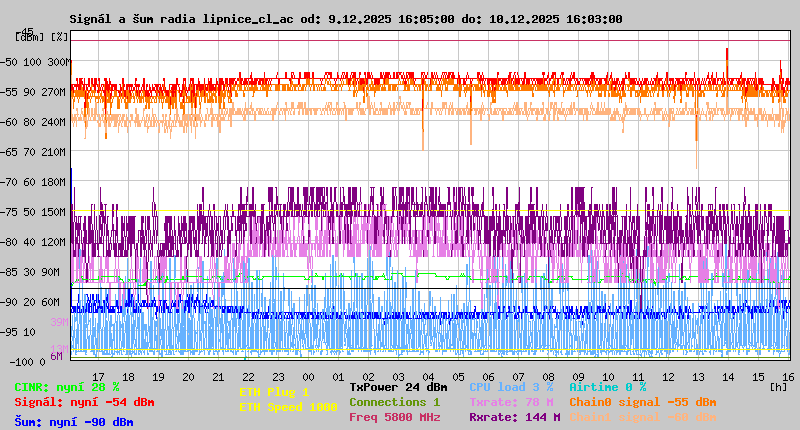Select the red Signál legend entry
The height and width of the screenshot is (430, 800).
pyautogui.click(x=84, y=402)
